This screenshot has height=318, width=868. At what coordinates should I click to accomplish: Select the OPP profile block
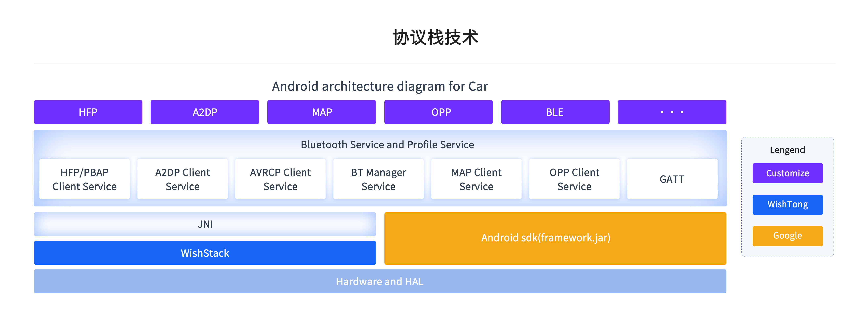coord(438,112)
